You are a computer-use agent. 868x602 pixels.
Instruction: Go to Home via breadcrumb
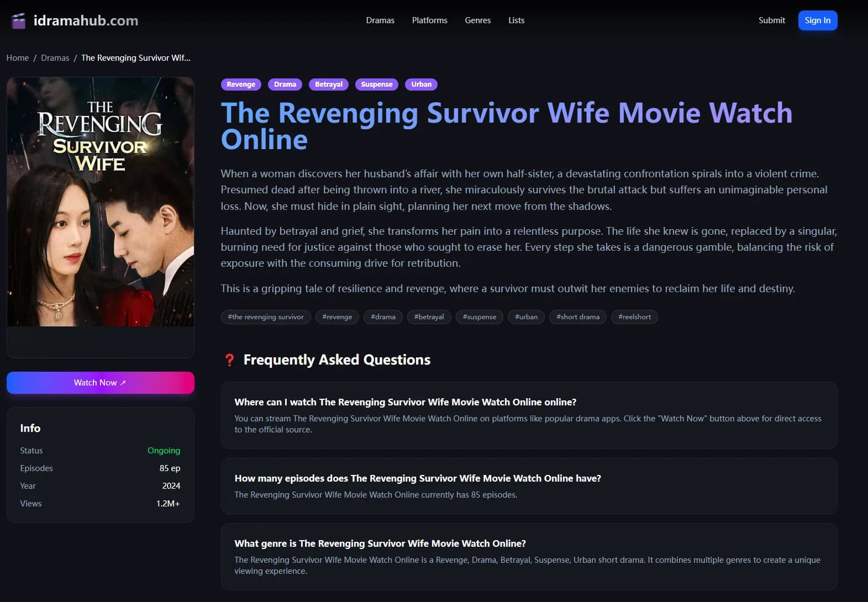(x=18, y=58)
